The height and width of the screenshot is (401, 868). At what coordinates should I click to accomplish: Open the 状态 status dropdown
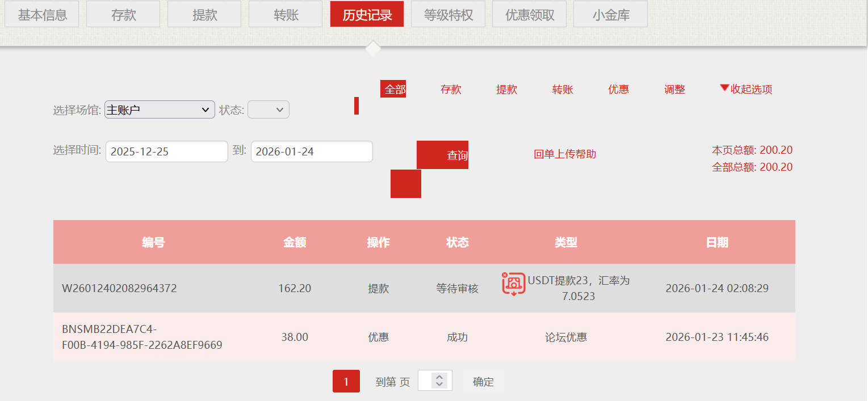268,109
